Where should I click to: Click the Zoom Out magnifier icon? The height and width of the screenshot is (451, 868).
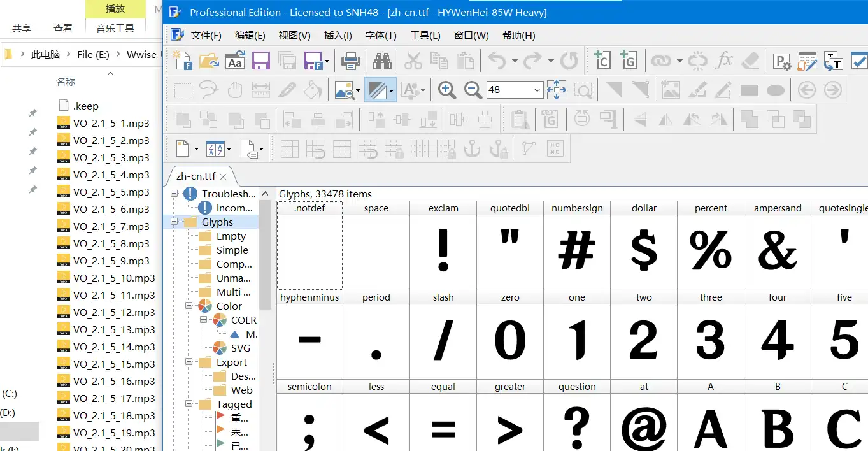pos(473,90)
